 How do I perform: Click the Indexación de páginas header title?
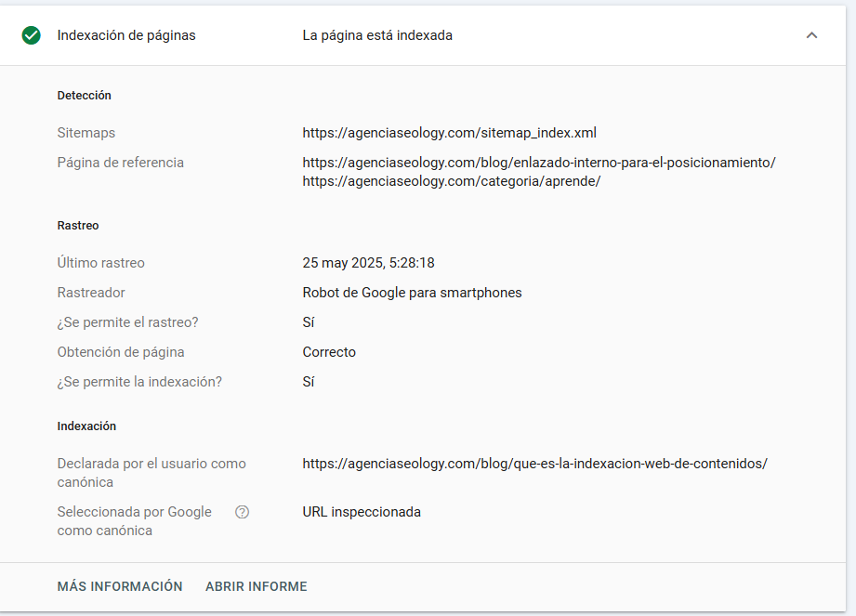click(x=126, y=35)
